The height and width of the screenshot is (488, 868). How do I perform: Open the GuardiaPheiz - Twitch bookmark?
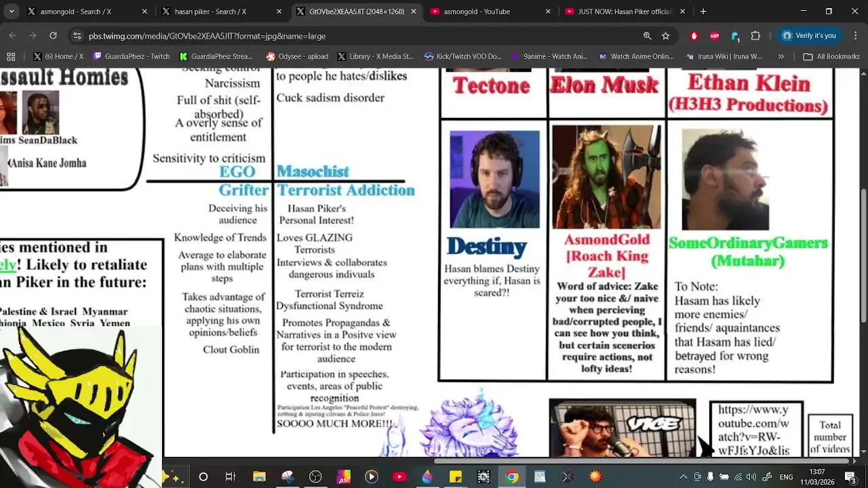(x=131, y=56)
